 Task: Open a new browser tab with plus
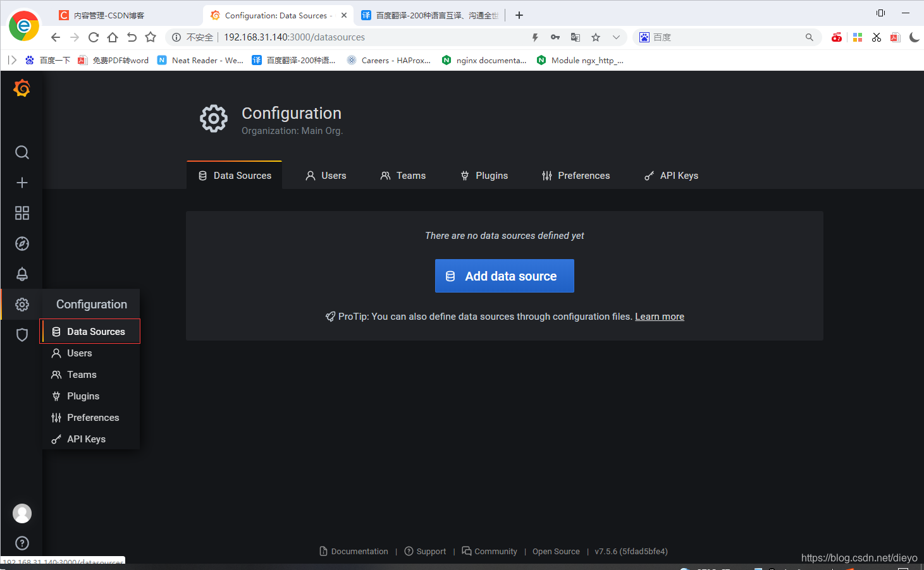(519, 15)
